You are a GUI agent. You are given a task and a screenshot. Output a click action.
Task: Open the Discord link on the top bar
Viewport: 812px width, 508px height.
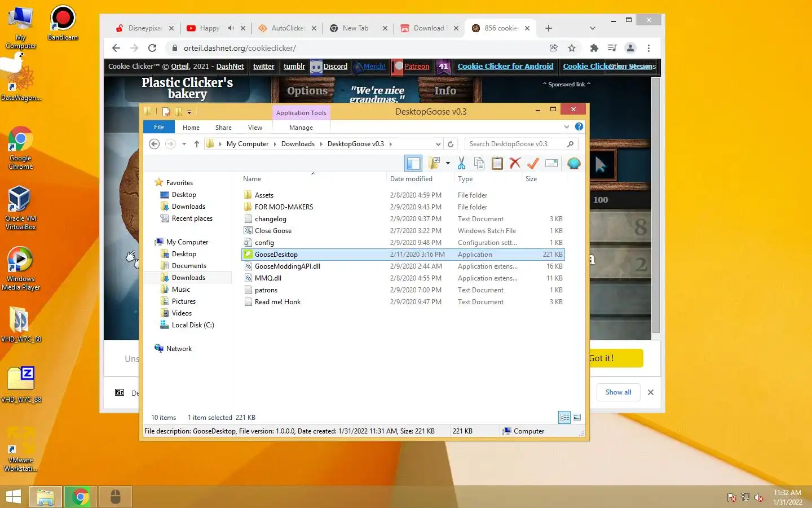point(335,66)
